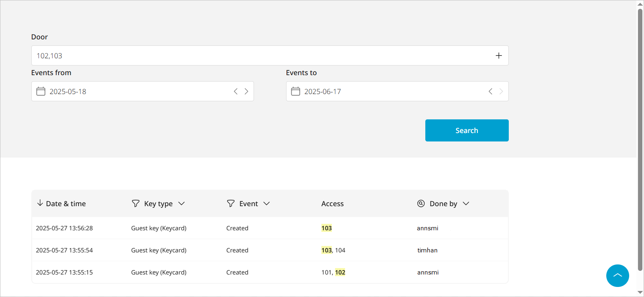Click the Search button
Image resolution: width=644 pixels, height=297 pixels.
click(467, 130)
